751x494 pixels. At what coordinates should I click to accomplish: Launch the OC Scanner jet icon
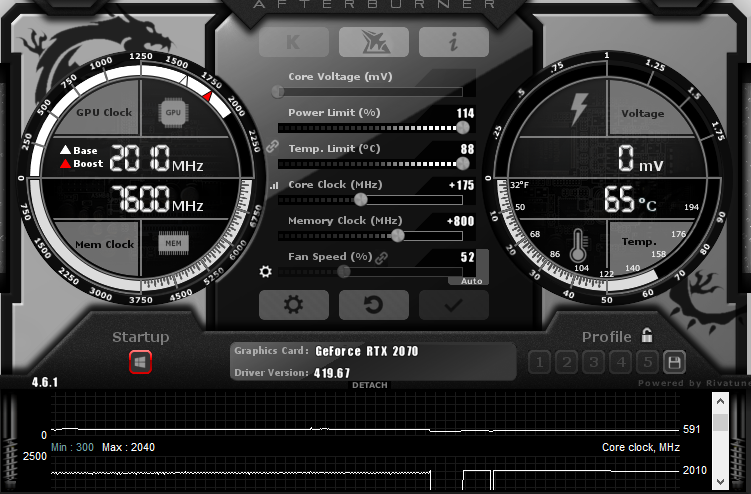(x=374, y=42)
